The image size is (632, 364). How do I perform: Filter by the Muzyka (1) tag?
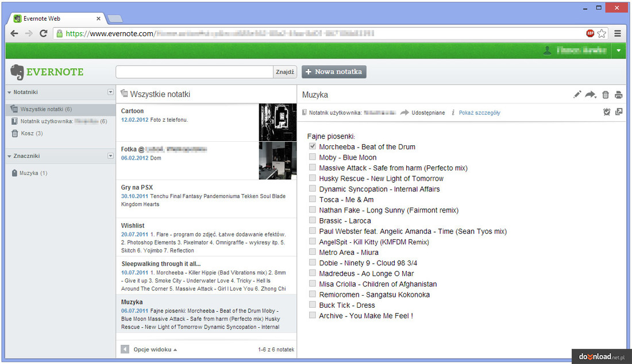pyautogui.click(x=29, y=173)
